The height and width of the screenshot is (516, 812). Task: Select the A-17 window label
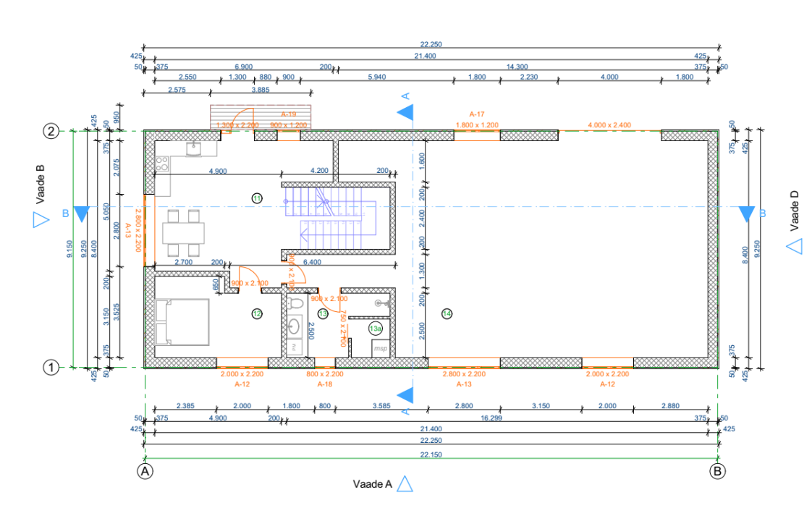click(x=477, y=114)
